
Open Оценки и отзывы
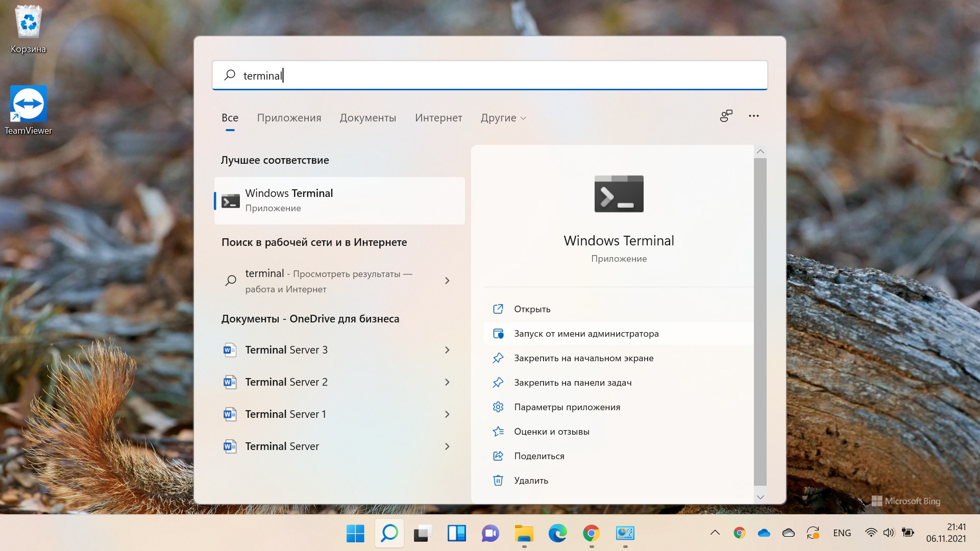[x=618, y=432]
